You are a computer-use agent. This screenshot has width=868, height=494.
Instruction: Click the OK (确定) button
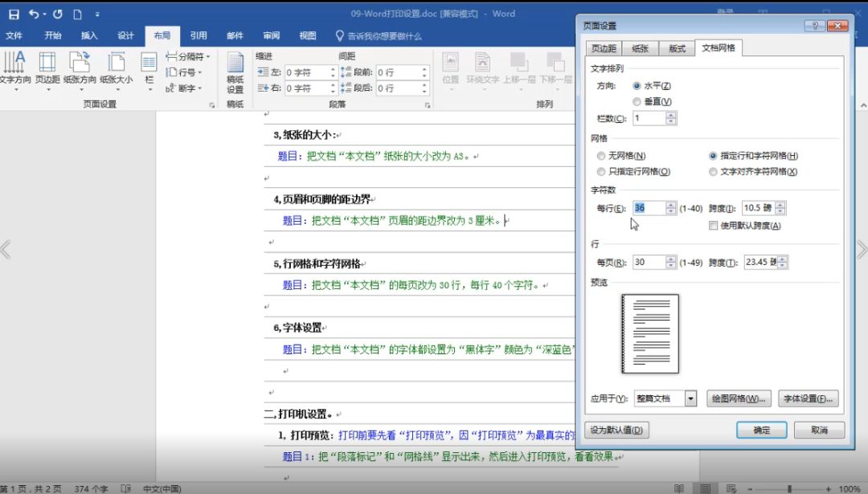tap(761, 430)
